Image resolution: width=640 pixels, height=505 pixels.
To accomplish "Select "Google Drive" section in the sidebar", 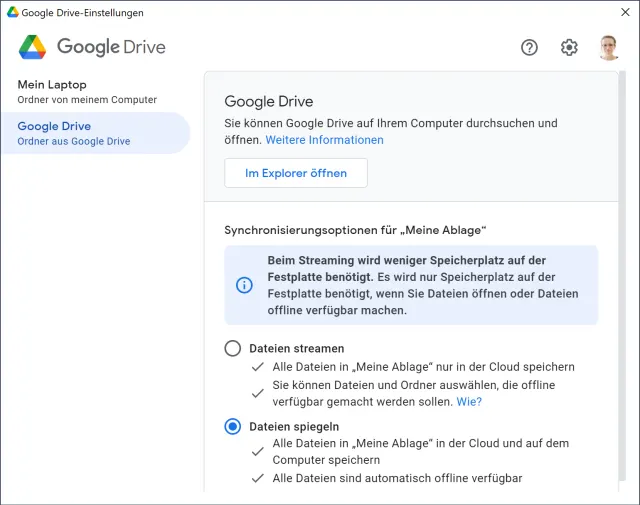I will 54,126.
